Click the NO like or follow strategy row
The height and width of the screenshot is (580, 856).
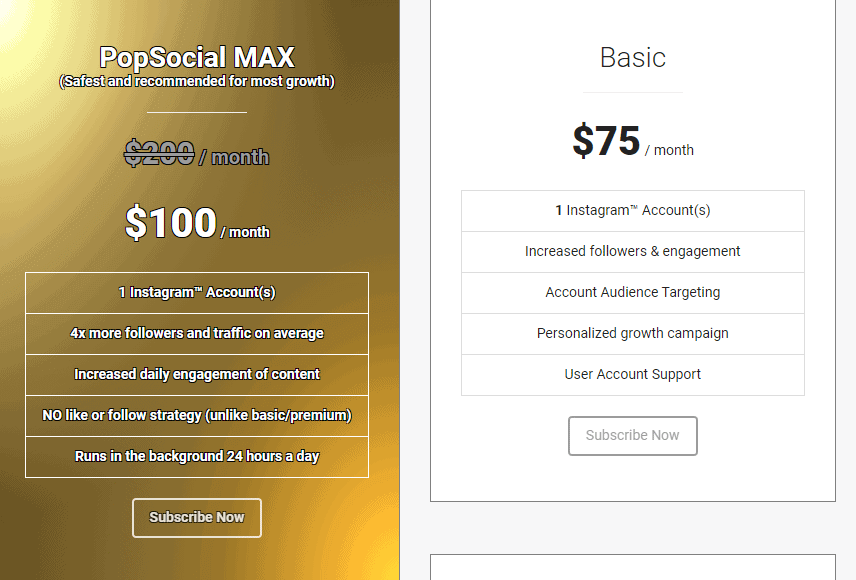197,416
